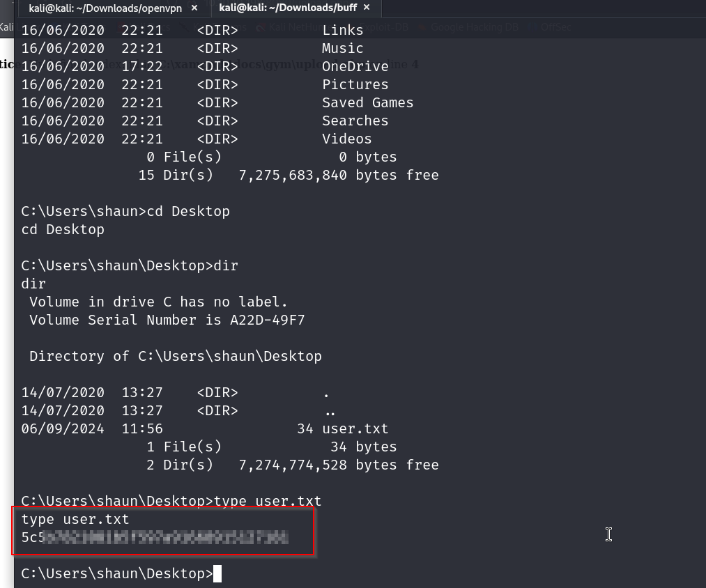Switch to the Downloads/buff terminal tab
706x588 pixels.
[x=290, y=8]
